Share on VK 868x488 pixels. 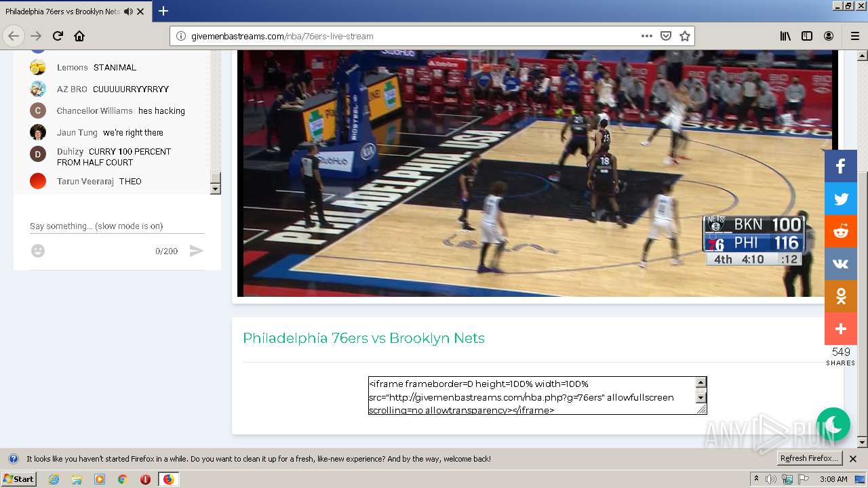point(841,264)
